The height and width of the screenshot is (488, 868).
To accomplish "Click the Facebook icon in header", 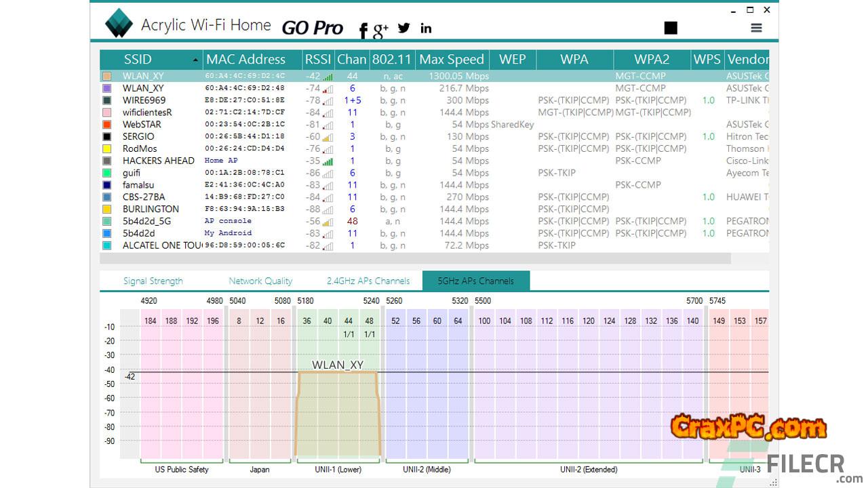I will point(363,29).
